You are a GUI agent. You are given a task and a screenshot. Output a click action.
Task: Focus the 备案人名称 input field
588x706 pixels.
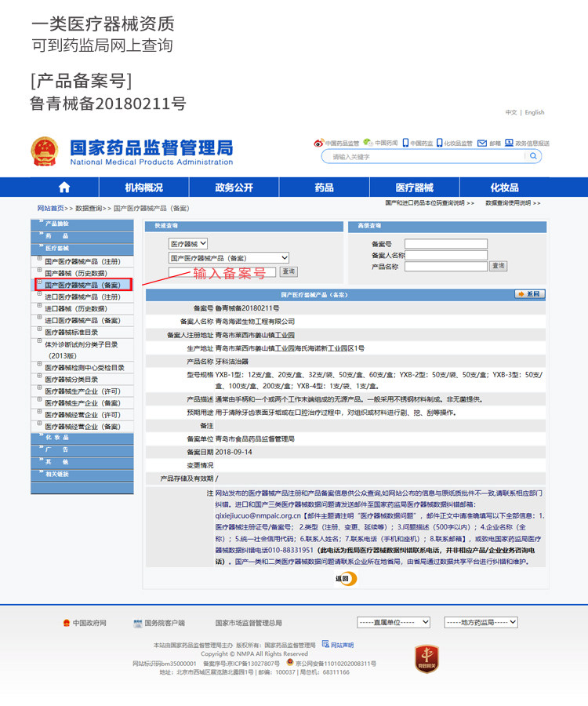tap(446, 255)
